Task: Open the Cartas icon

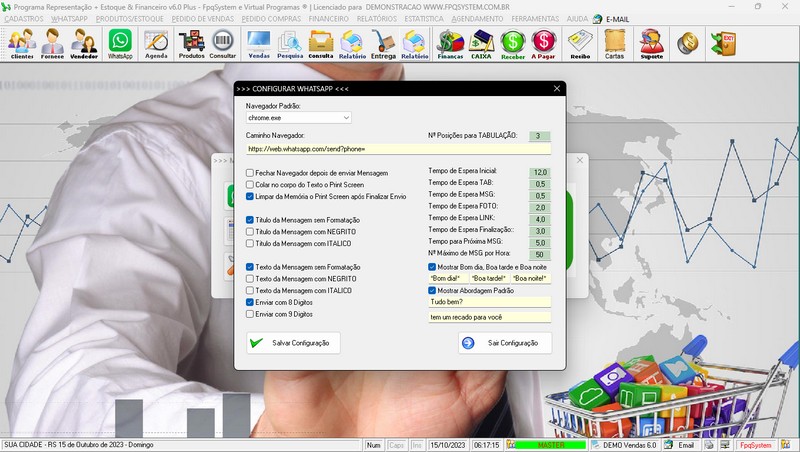Action: tap(614, 44)
